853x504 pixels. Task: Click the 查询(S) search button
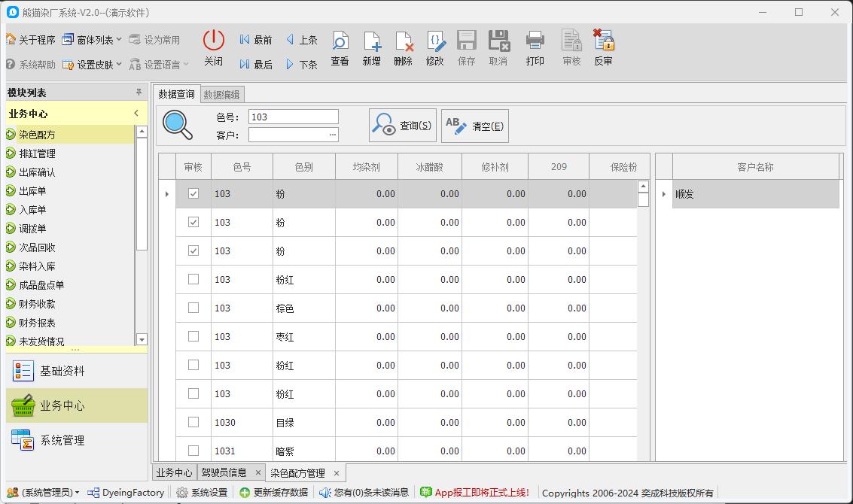pyautogui.click(x=401, y=126)
